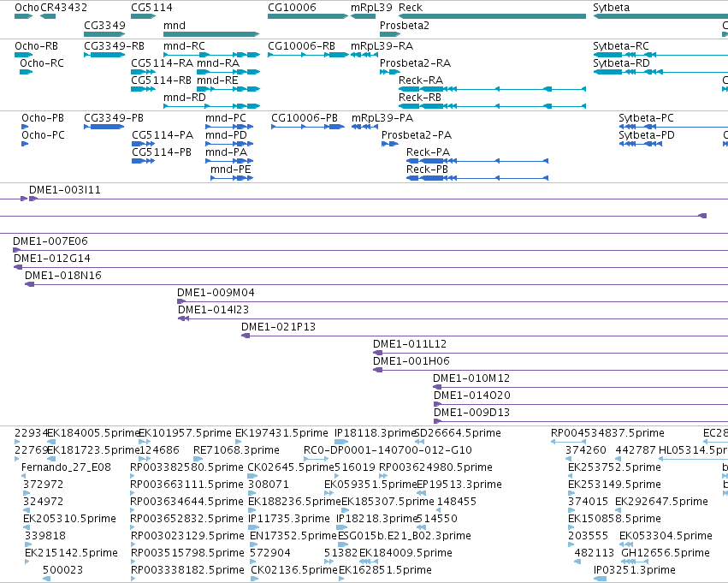
Task: Click protein Reck-PA
Action: tap(477, 161)
